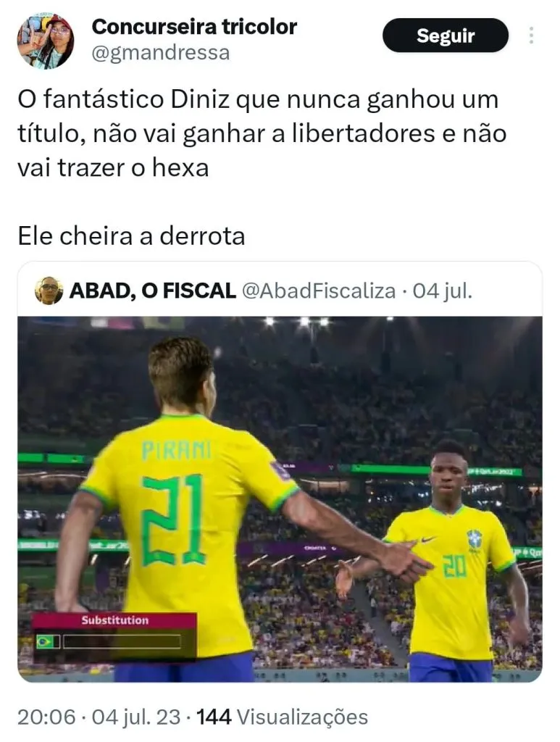This screenshot has width=560, height=742.
Task: Click the player wearing number 20 in image
Action: point(454,563)
